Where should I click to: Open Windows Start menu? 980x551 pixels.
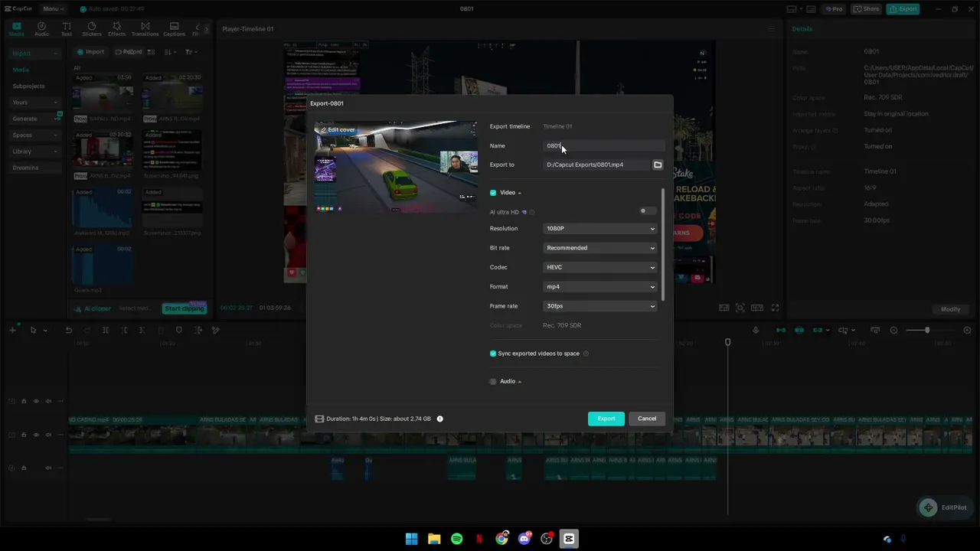(x=411, y=539)
